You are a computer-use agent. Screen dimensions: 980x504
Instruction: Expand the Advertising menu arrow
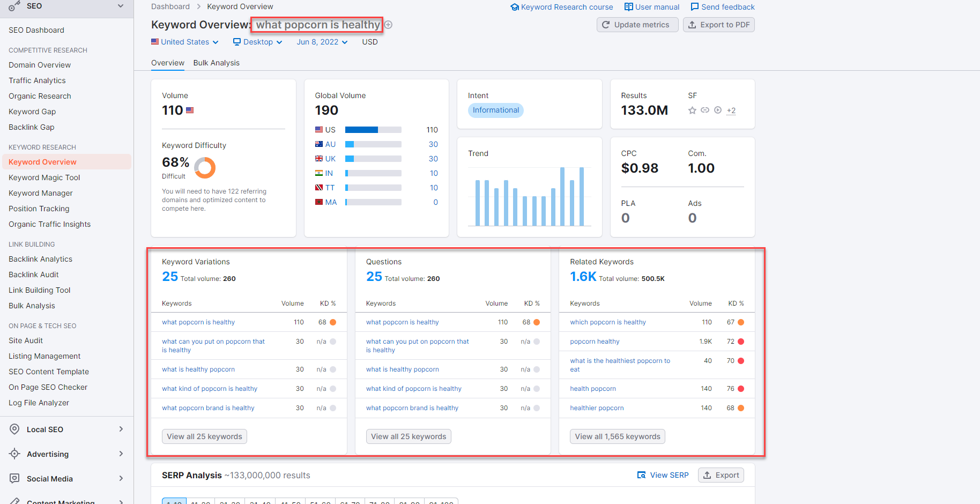[x=121, y=454]
